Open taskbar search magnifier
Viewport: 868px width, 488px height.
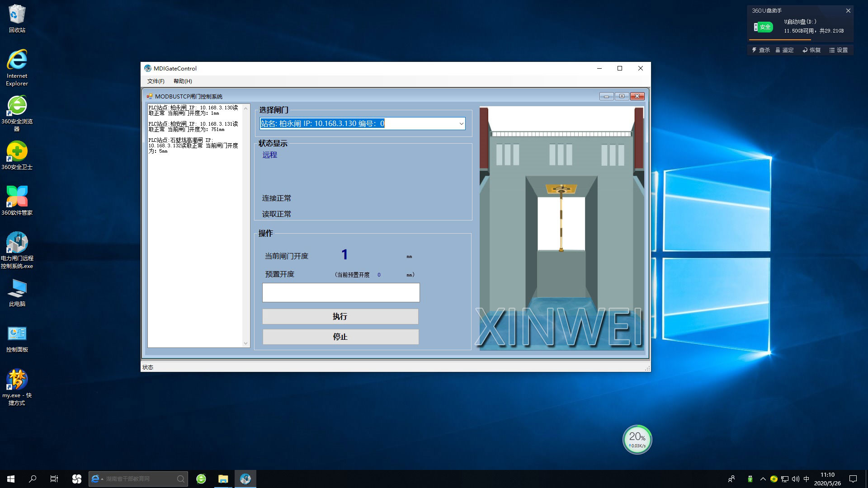click(33, 479)
